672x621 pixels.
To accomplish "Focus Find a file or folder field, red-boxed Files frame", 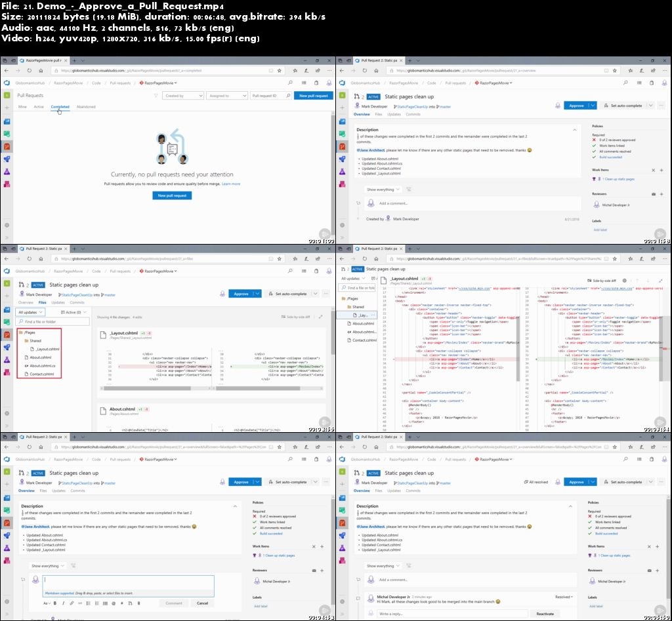I will (52, 321).
